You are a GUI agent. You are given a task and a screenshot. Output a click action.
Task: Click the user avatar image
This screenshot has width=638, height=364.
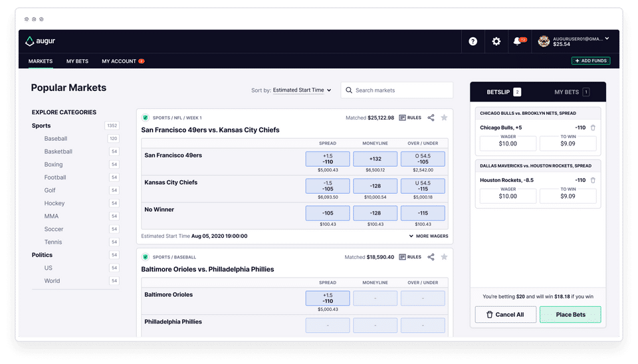pos(544,41)
